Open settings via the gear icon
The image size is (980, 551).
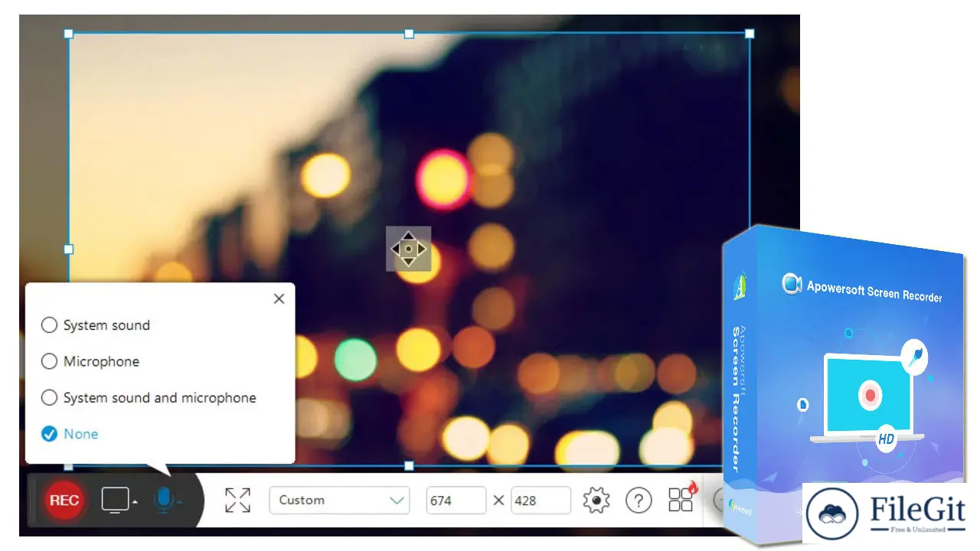(x=596, y=500)
